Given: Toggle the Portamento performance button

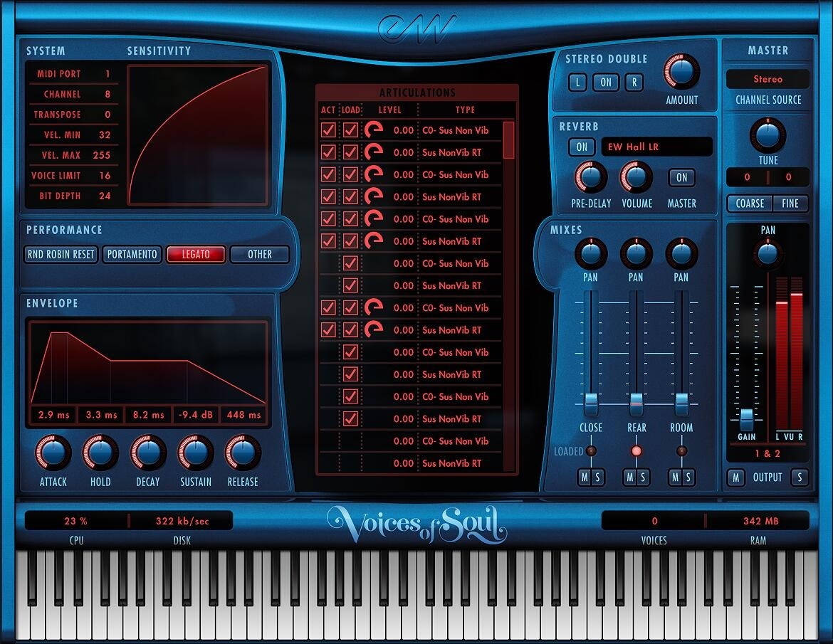Looking at the screenshot, I should coord(132,254).
